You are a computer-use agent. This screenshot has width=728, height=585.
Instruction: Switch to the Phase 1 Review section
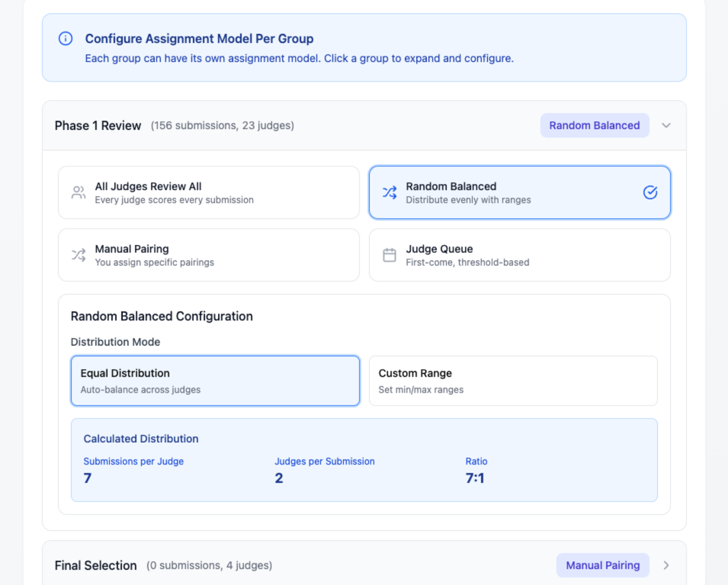click(98, 125)
